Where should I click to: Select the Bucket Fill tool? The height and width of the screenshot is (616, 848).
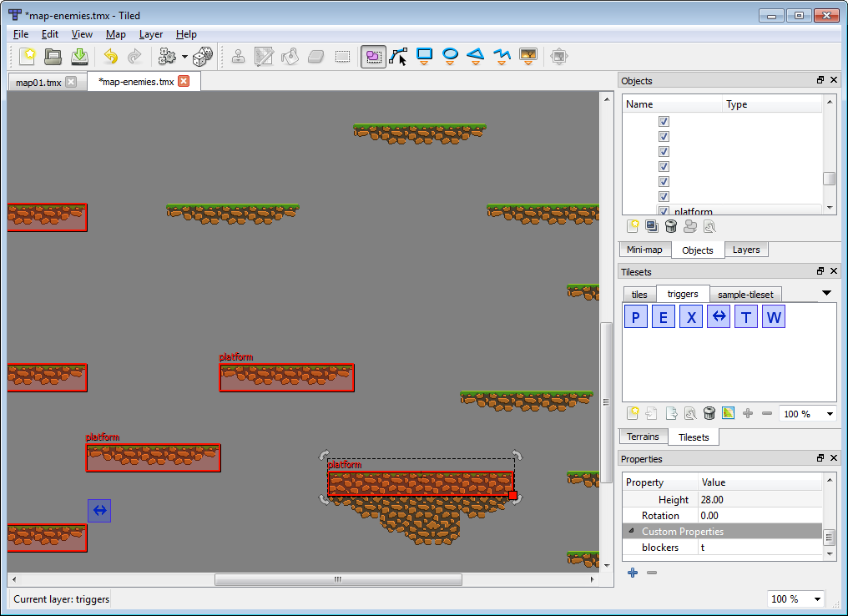[x=290, y=56]
